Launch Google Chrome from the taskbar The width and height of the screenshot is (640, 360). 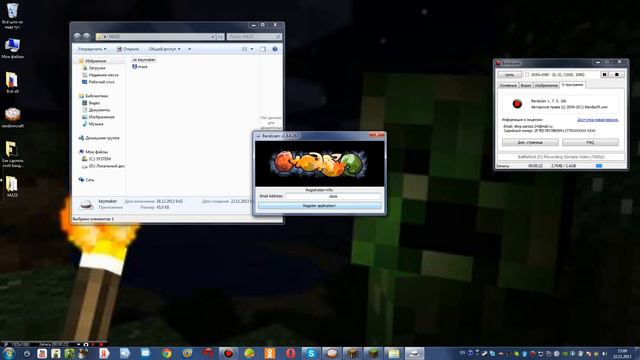[x=167, y=353]
